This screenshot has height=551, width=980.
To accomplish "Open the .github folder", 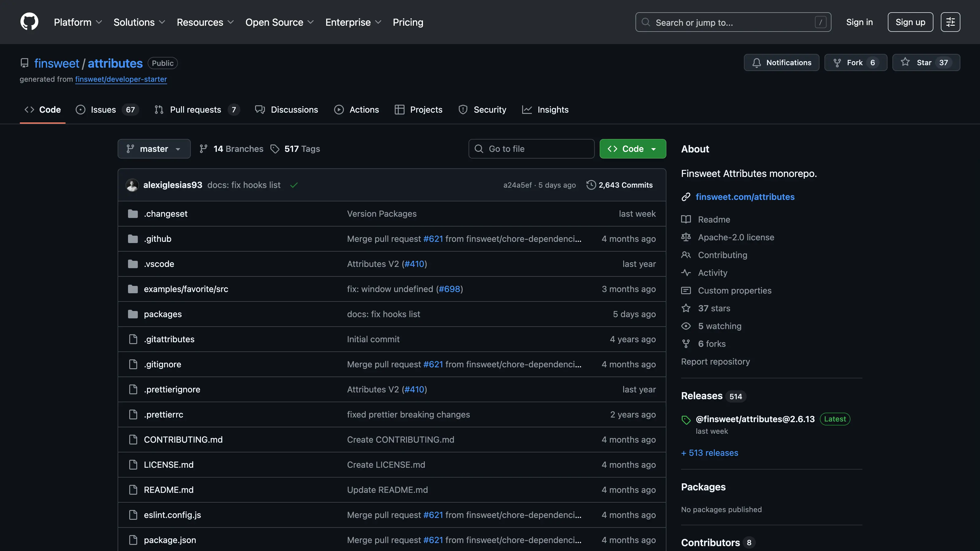I will click(x=157, y=239).
